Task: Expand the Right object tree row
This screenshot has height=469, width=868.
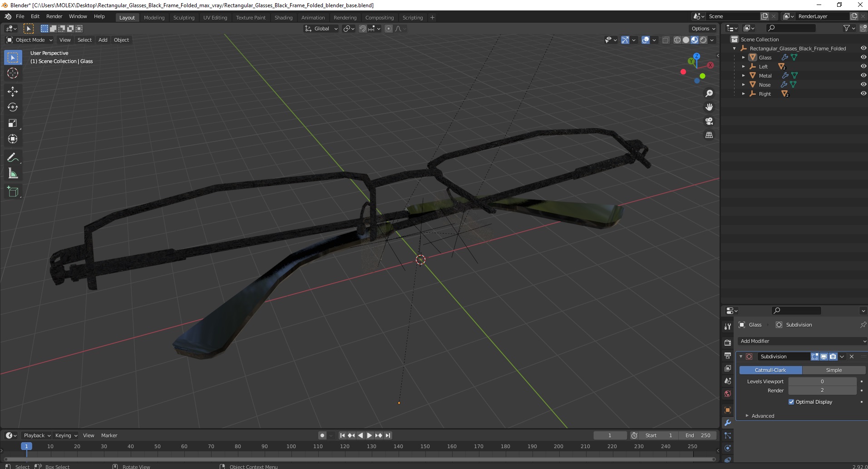Action: click(x=743, y=94)
